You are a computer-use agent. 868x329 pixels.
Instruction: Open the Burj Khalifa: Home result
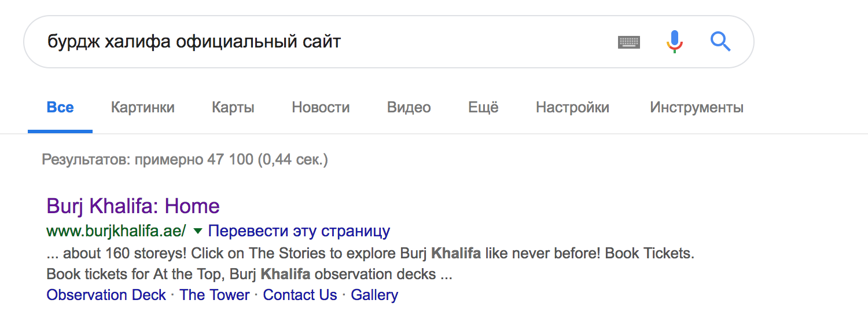click(133, 206)
